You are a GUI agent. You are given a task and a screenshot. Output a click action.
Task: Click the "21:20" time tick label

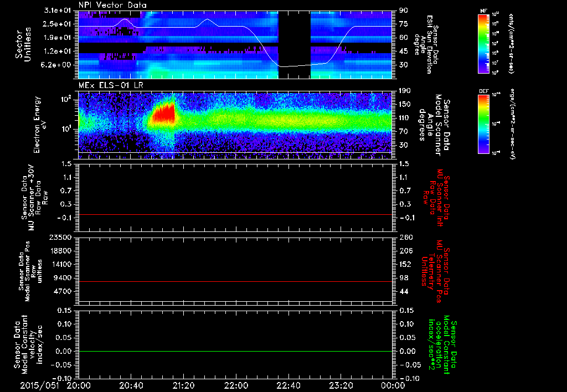183,385
